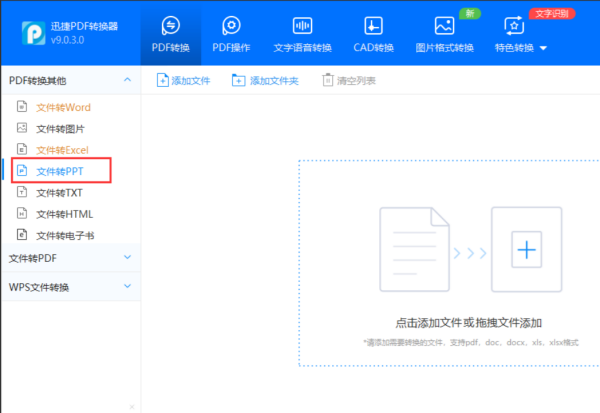Image resolution: width=600 pixels, height=413 pixels.
Task: Select 文件转TXT in sidebar
Action: [59, 193]
